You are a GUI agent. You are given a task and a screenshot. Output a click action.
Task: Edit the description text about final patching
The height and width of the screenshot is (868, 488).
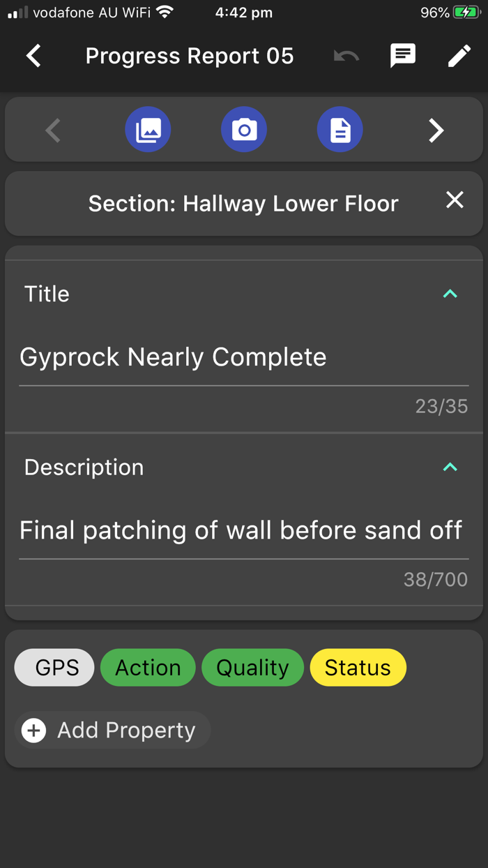(x=241, y=530)
